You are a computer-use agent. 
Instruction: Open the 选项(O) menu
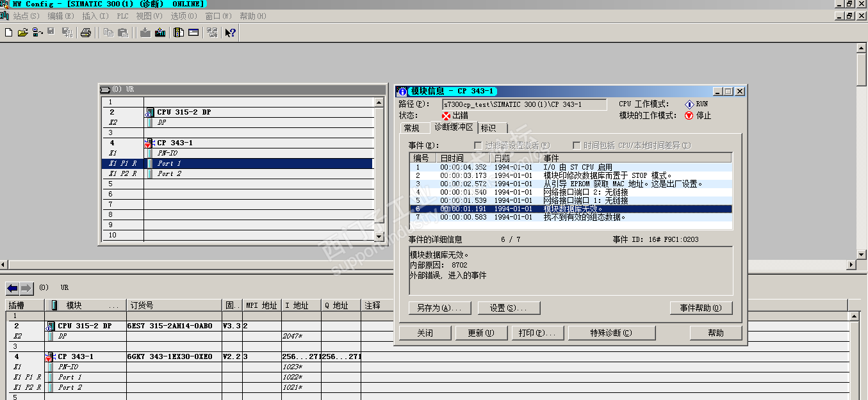point(184,16)
